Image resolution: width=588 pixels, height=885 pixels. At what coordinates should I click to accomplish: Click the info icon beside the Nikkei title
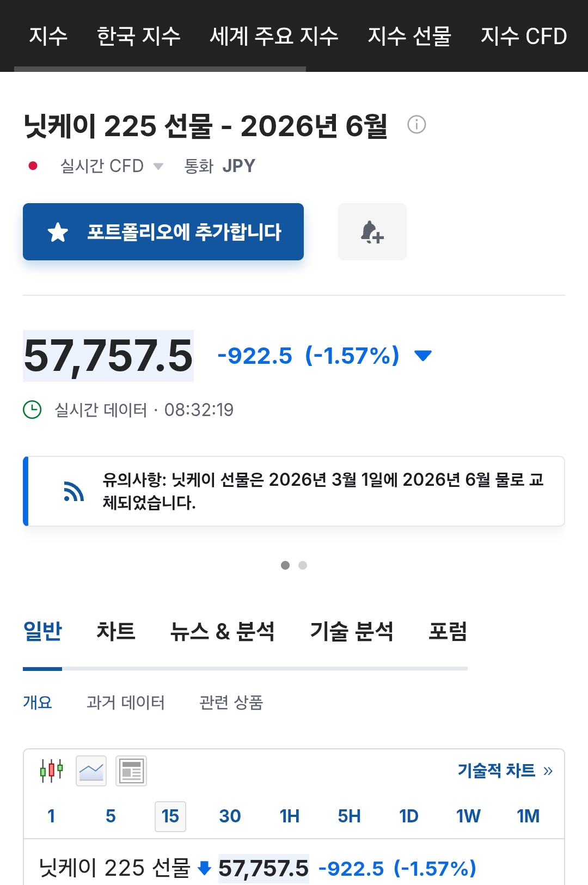tap(416, 125)
